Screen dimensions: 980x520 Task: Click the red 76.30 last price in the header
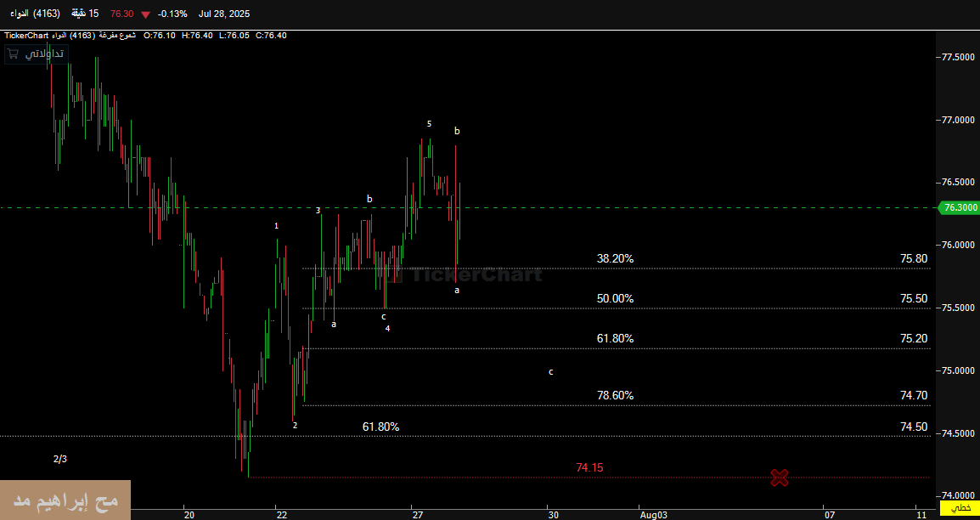pos(122,14)
